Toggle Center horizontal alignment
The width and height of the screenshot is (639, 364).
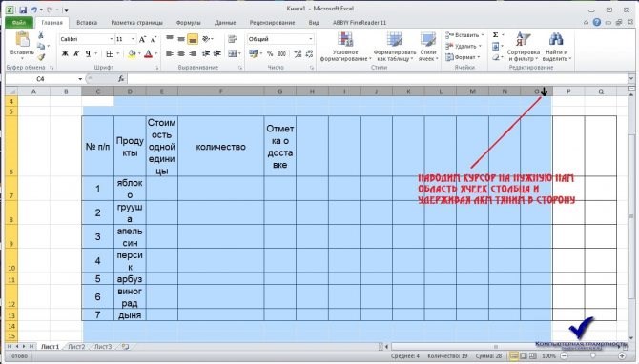(x=181, y=53)
